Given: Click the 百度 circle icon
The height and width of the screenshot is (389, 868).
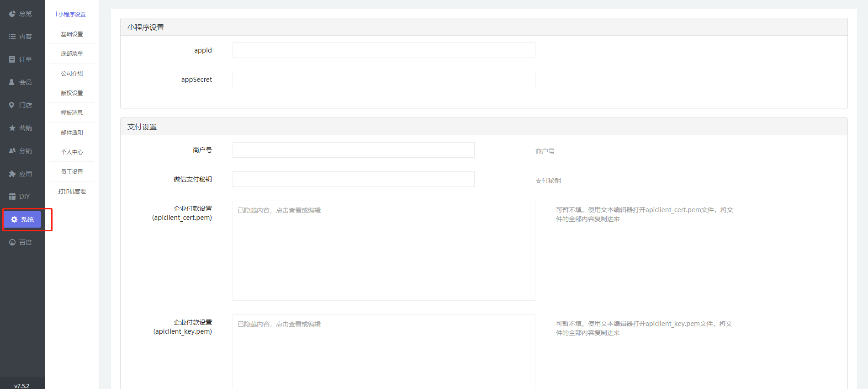Looking at the screenshot, I should 12,242.
